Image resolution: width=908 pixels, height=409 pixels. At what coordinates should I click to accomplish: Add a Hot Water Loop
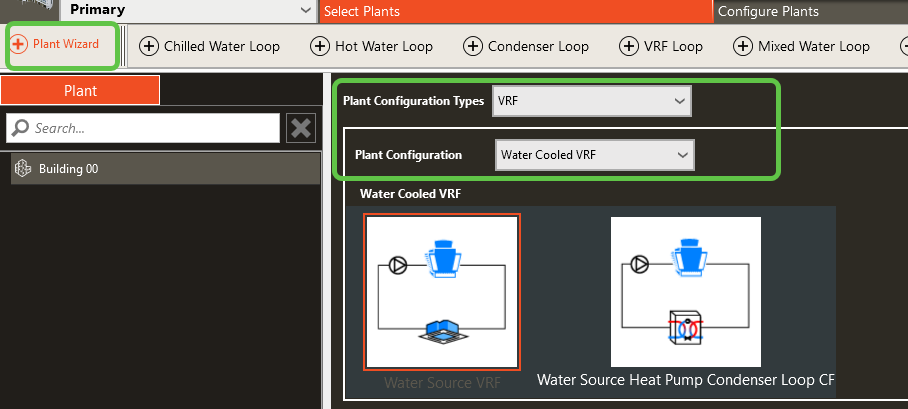pyautogui.click(x=372, y=46)
